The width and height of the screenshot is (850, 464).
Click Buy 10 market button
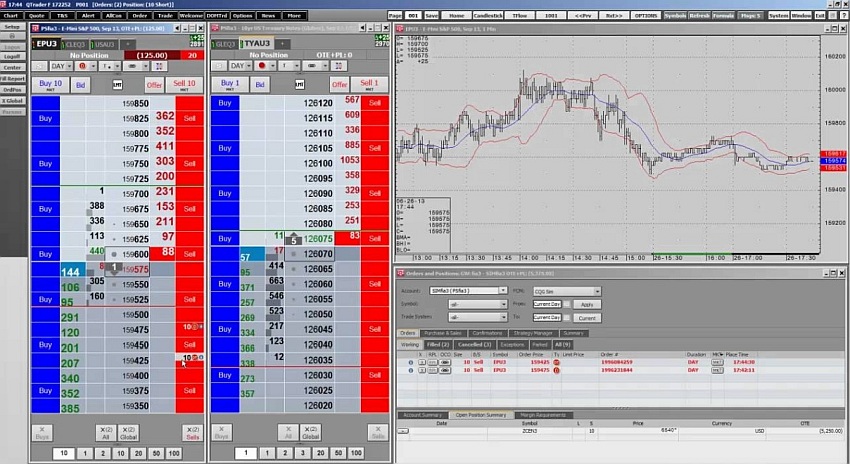[x=50, y=85]
